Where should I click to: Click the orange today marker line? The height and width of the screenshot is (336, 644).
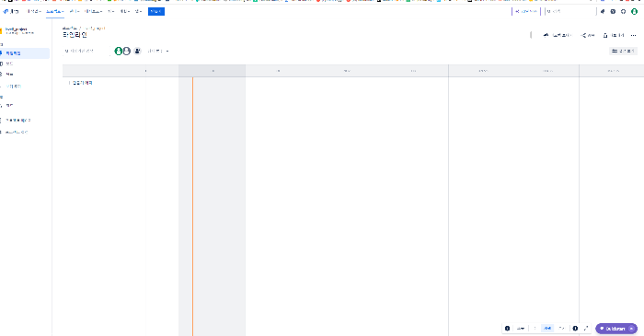point(192,206)
